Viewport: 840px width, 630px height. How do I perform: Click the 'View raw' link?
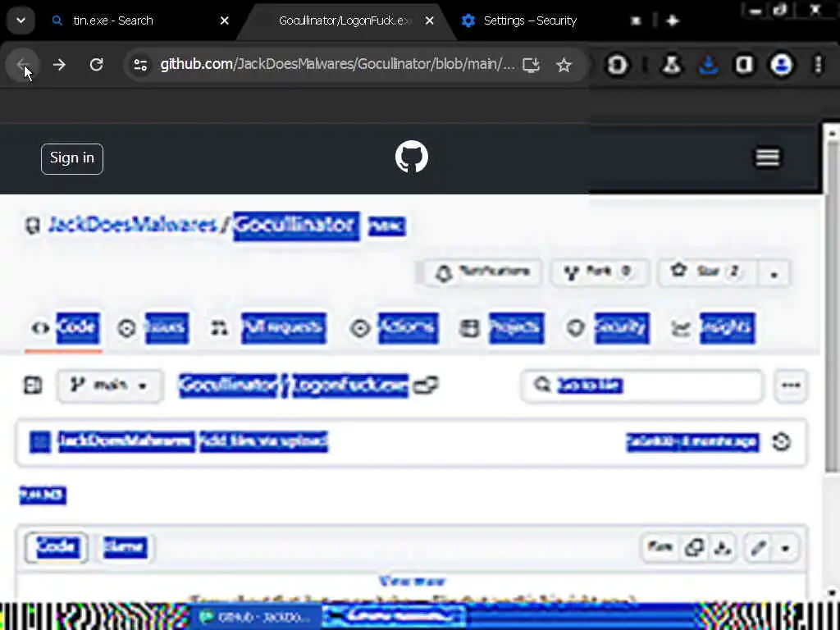click(x=412, y=582)
